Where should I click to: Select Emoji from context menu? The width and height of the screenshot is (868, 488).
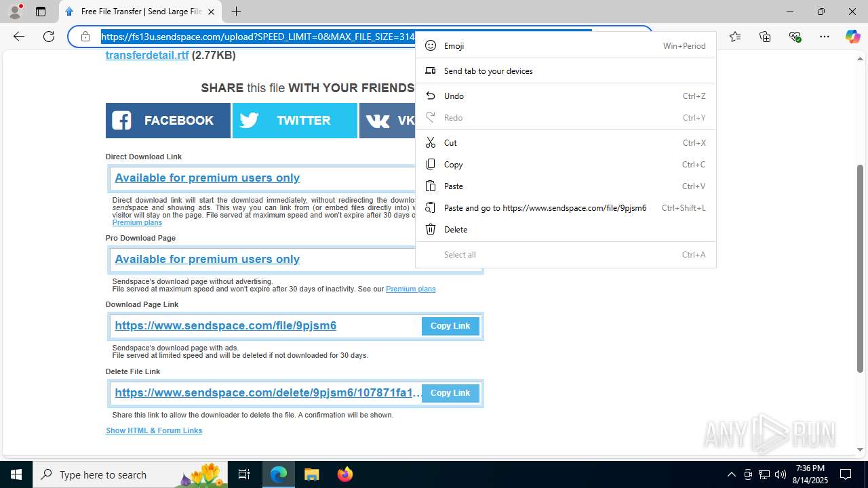[566, 45]
